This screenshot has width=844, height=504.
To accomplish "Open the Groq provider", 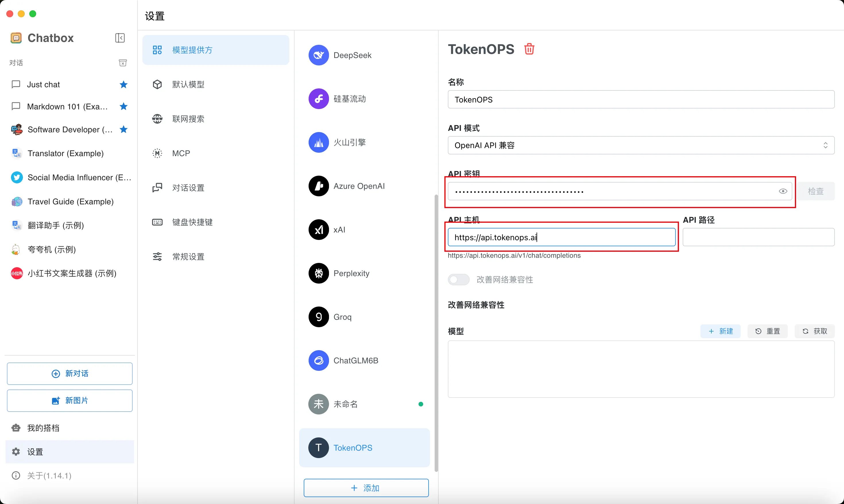I will 364,317.
